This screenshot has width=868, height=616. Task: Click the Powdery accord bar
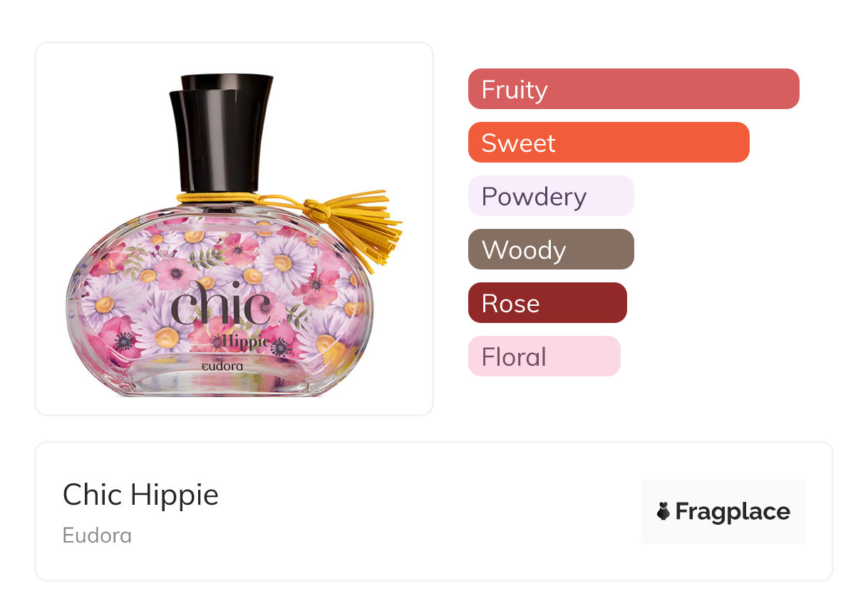[551, 196]
